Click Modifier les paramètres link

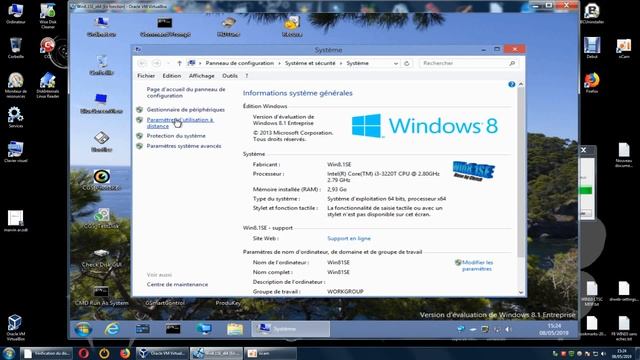(477, 266)
